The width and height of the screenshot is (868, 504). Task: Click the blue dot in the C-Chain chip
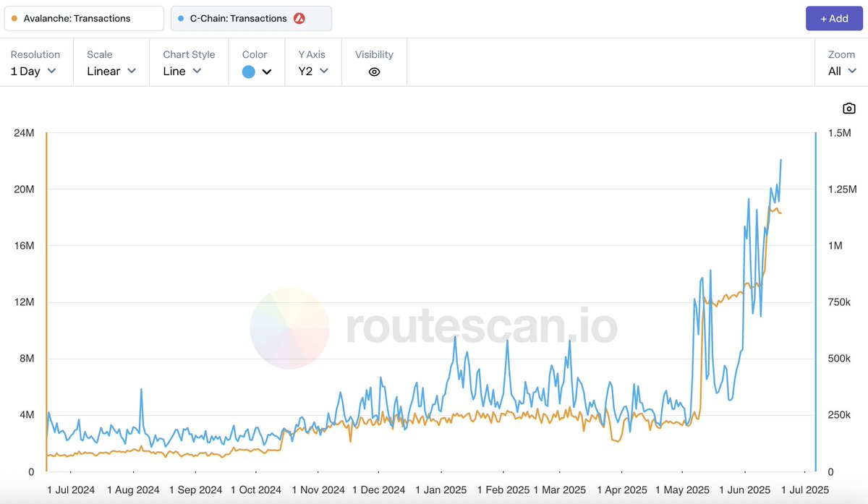(181, 18)
